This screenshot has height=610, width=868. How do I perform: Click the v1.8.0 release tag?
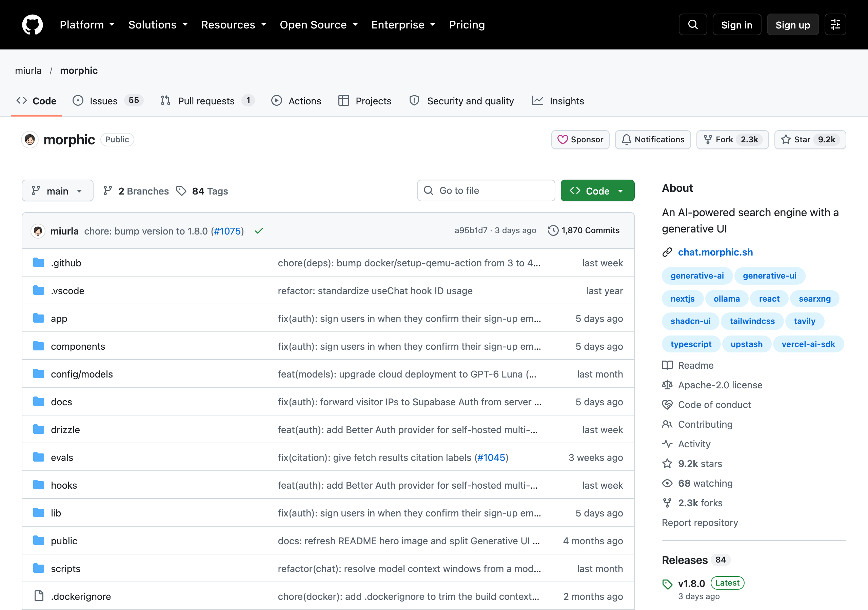pyautogui.click(x=691, y=584)
